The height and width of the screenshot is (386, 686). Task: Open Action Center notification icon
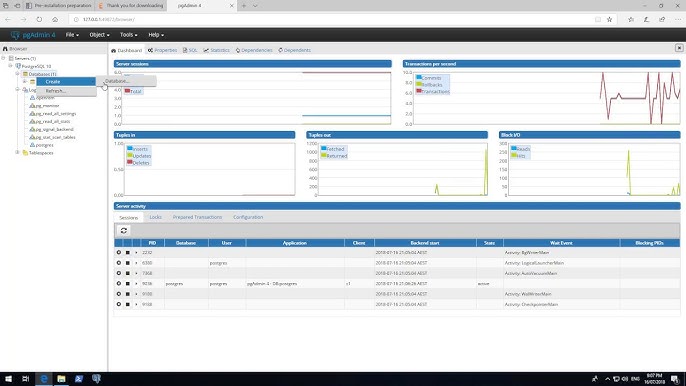pyautogui.click(x=675, y=379)
